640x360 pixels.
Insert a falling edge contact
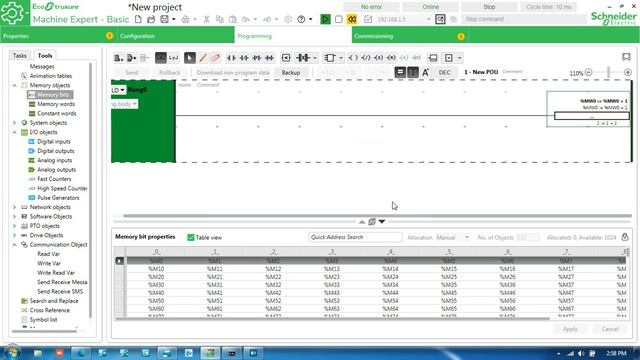[269, 58]
